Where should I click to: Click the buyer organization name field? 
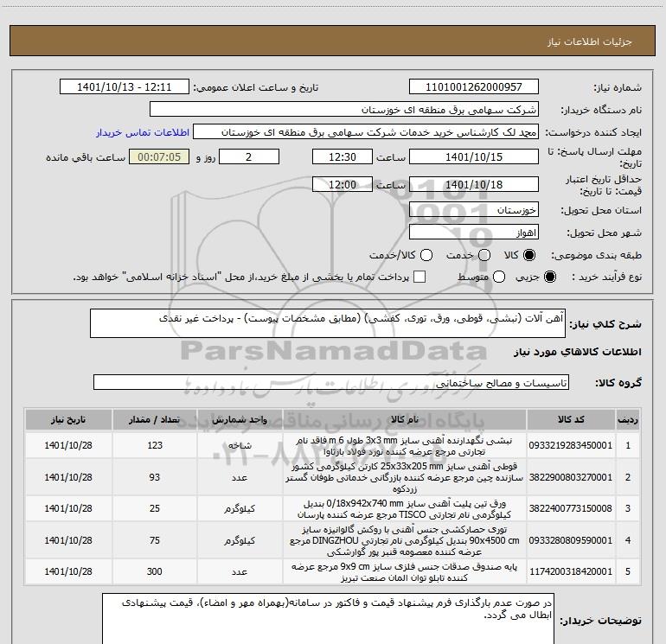pyautogui.click(x=344, y=110)
